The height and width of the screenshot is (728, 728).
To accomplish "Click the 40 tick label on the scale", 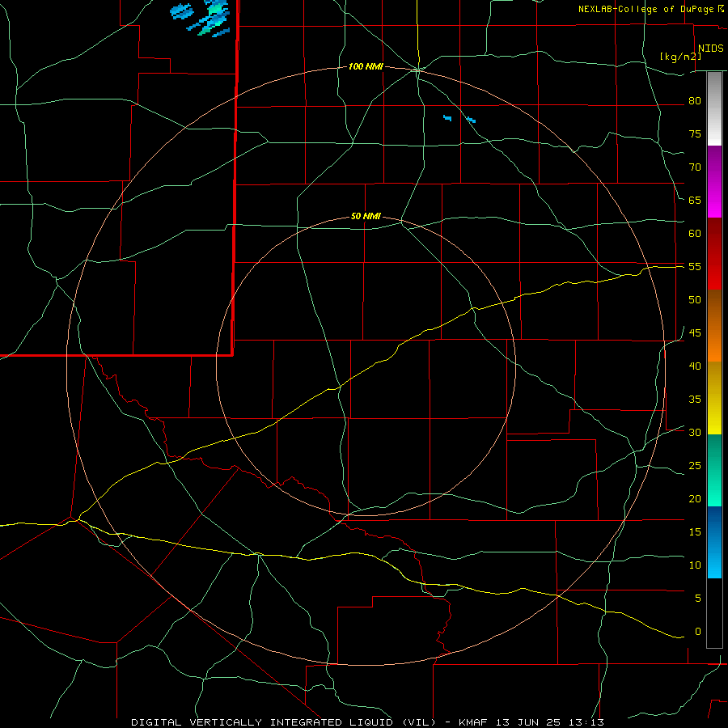I will [x=695, y=366].
